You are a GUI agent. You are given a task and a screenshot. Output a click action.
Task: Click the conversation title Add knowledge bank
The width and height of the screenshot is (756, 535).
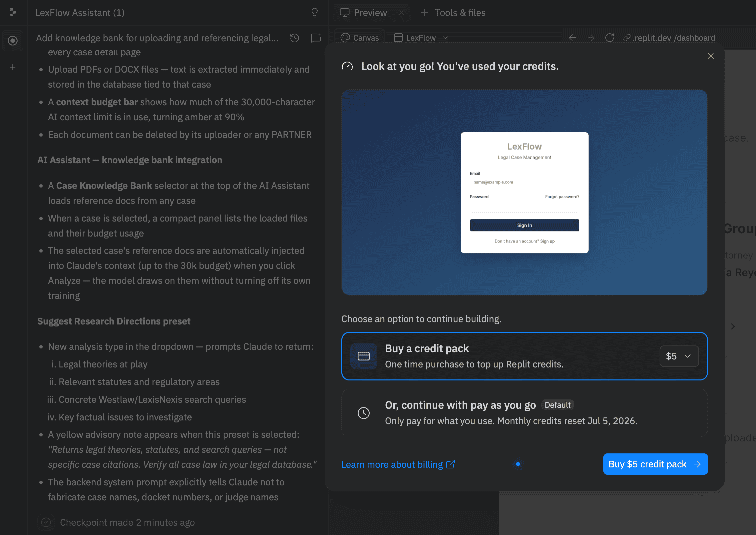pos(157,38)
